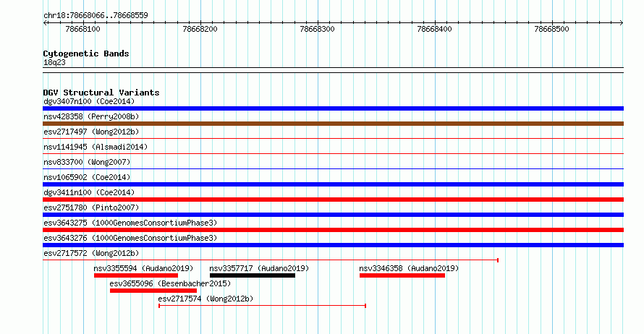Click the thin red line of esv2717572

271,260
